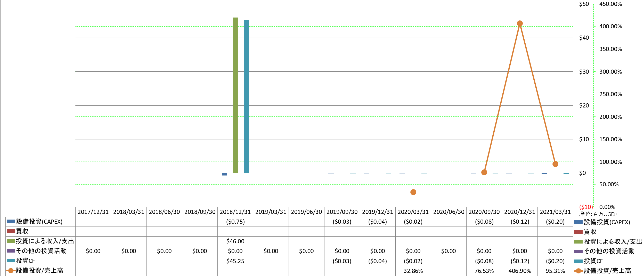644x276 pixels.
Task: Click the 2018/03/31 column header
Action: (x=129, y=212)
